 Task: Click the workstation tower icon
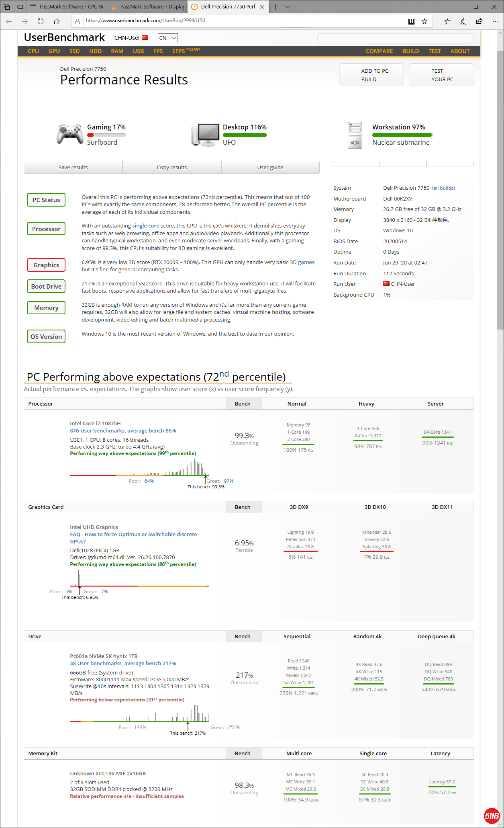(x=355, y=135)
